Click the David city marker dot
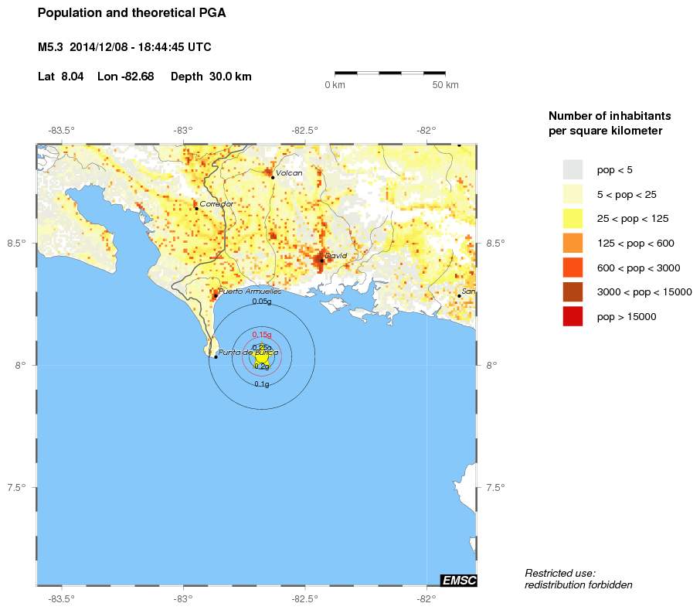 coord(322,260)
